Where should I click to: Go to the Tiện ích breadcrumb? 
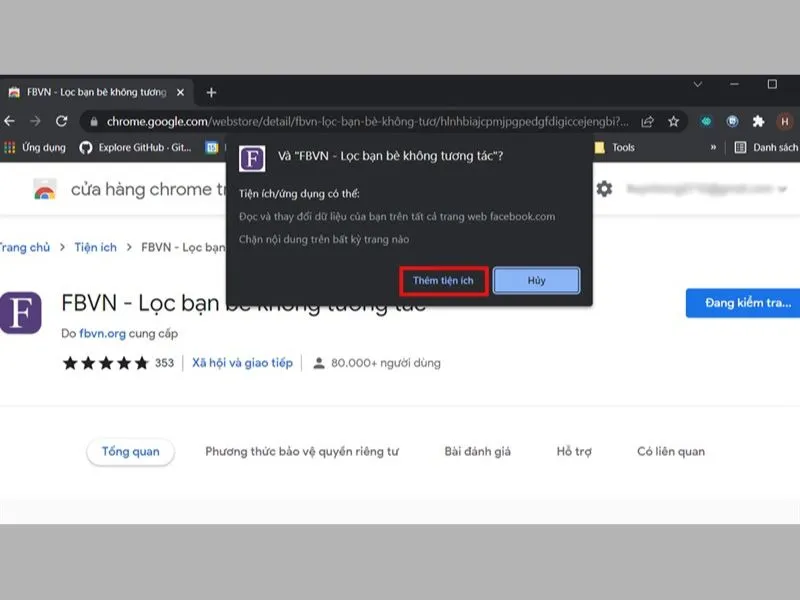point(95,247)
